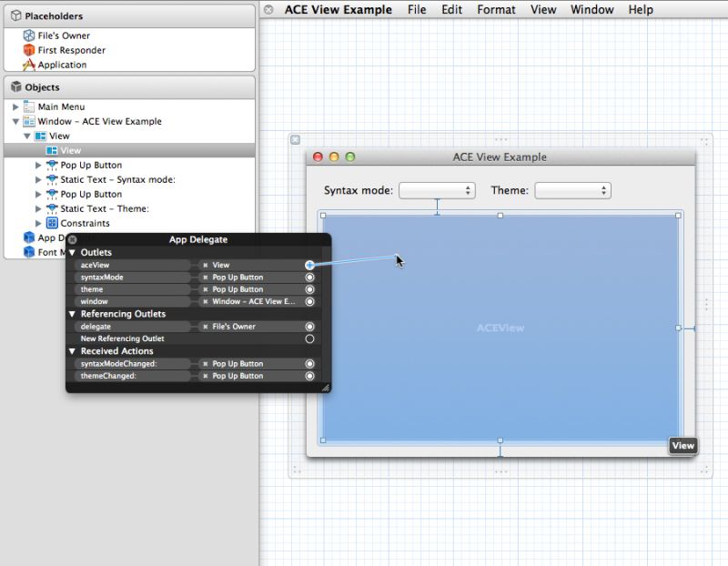
Task: Click the Constraints icon in outline
Action: pyautogui.click(x=52, y=223)
